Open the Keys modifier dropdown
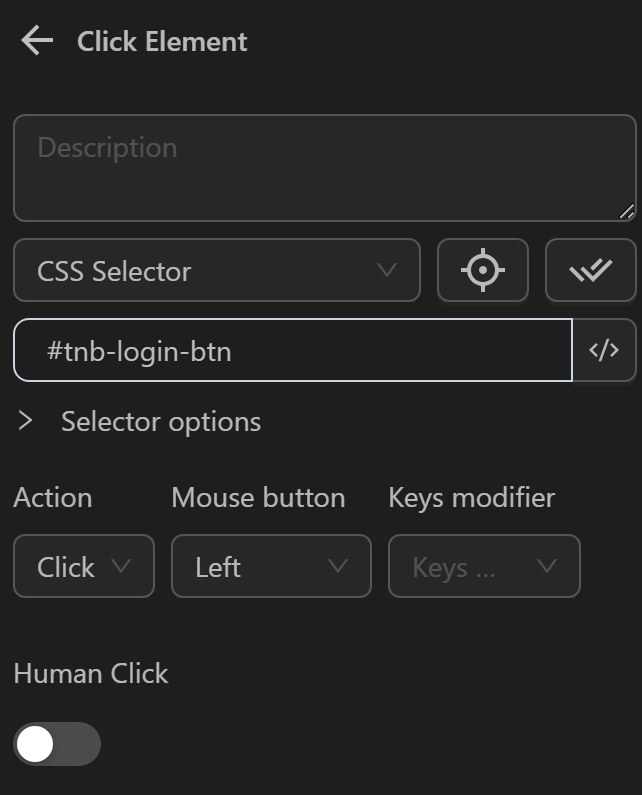The height and width of the screenshot is (795, 642). 484,566
